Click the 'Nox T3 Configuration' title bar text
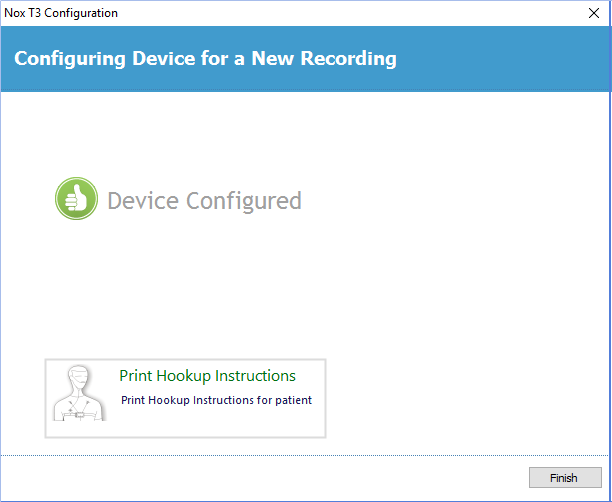612x502 pixels. [x=61, y=13]
